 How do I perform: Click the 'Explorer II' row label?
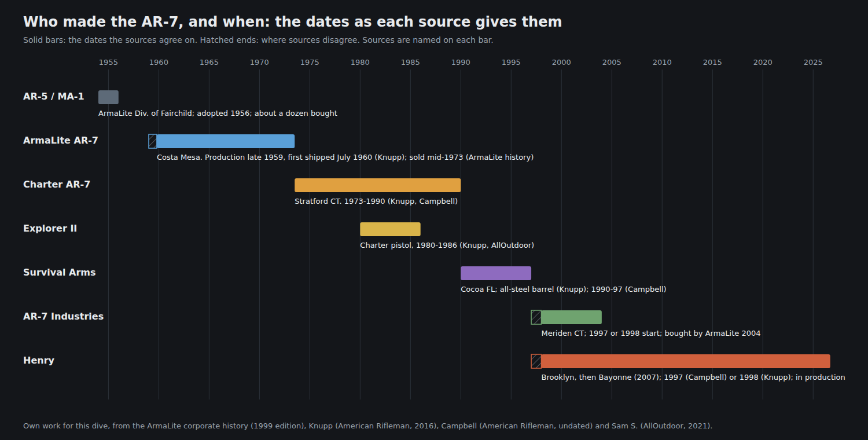[50, 229]
